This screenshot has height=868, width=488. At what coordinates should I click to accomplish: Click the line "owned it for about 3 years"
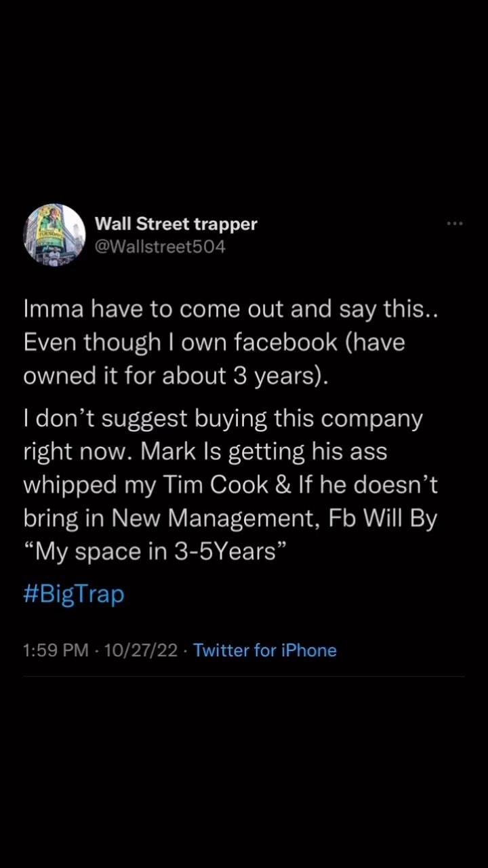click(175, 376)
